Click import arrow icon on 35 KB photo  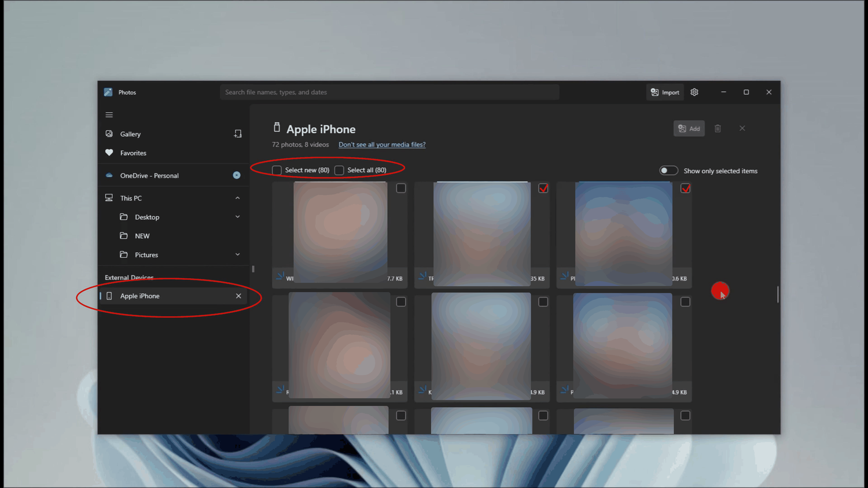point(422,276)
